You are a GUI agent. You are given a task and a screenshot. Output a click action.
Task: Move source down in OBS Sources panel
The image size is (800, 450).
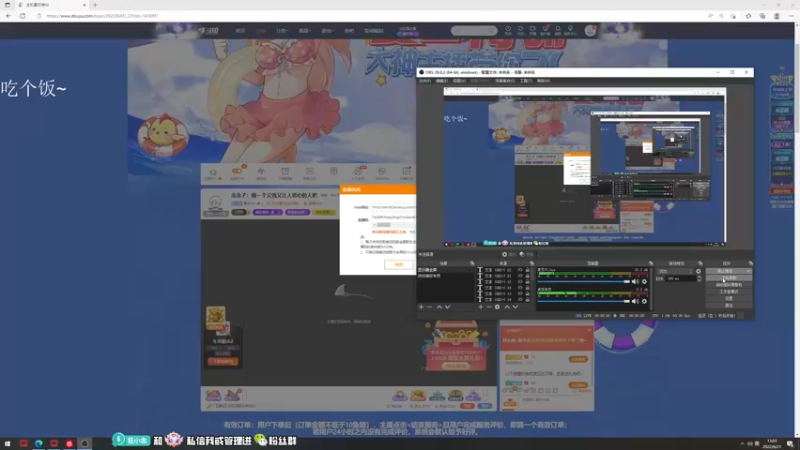click(x=515, y=307)
